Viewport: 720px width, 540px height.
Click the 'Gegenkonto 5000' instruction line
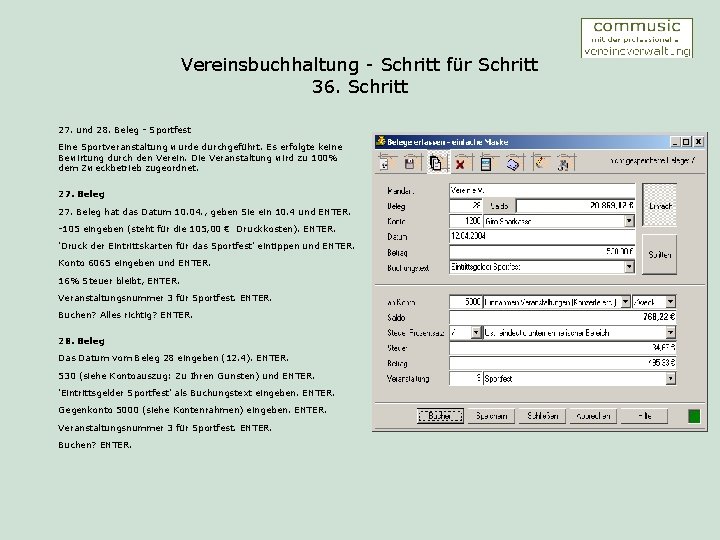click(x=192, y=410)
